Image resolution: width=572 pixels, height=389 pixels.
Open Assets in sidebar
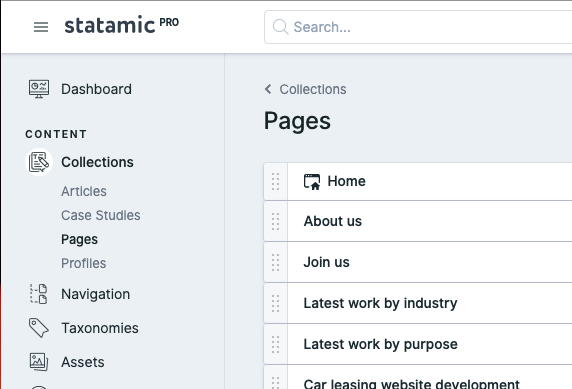tap(83, 362)
